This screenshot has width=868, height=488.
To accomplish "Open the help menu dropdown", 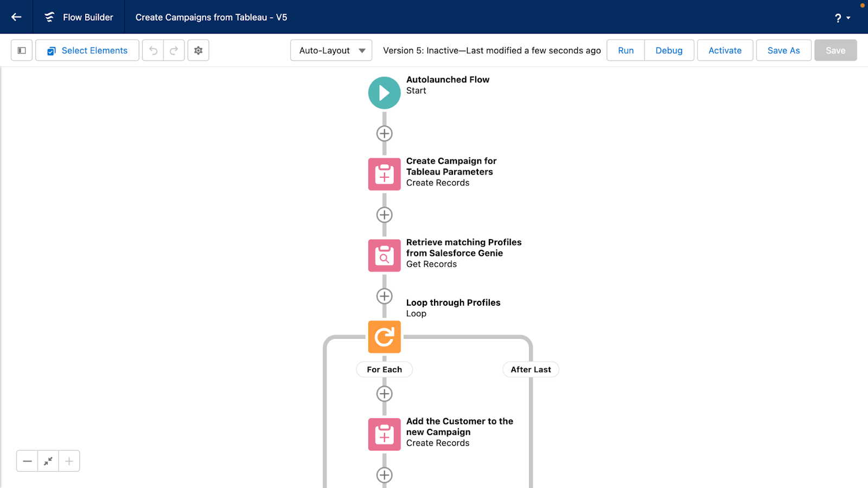I will coord(842,18).
